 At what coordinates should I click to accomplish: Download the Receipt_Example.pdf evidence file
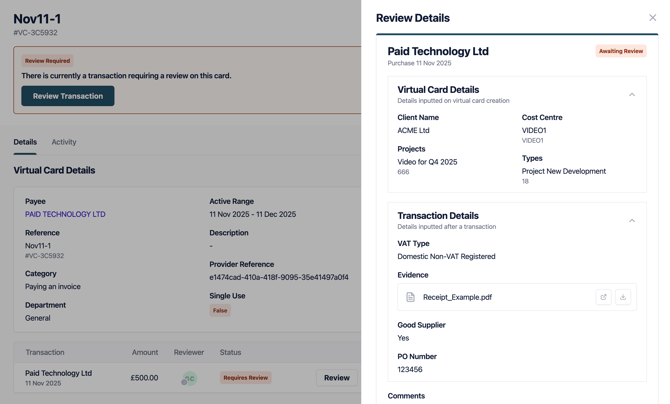pyautogui.click(x=623, y=297)
